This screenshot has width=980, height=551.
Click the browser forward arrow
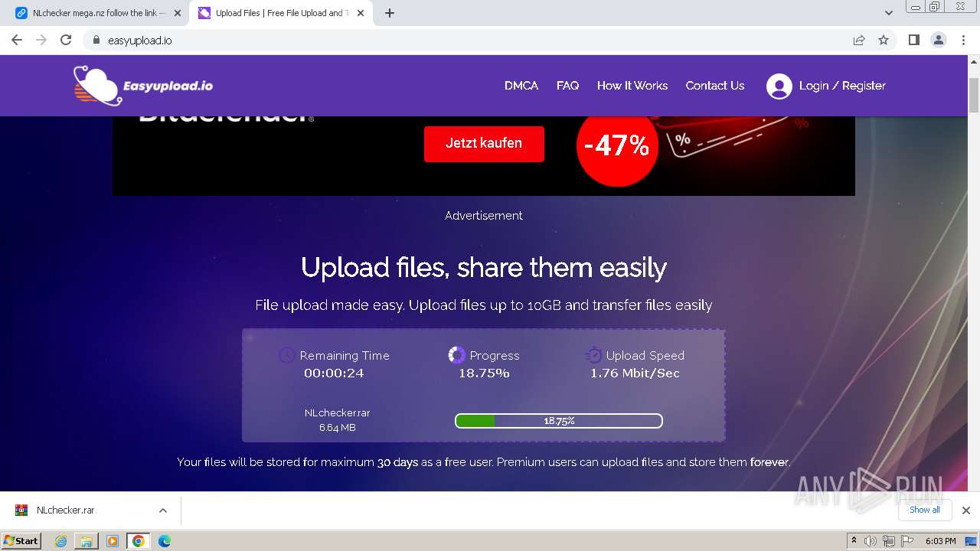[x=41, y=40]
